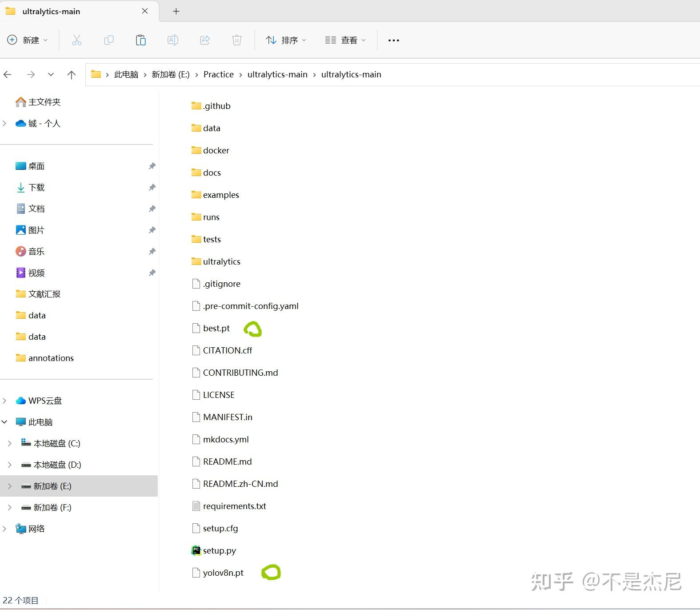Open 文献汇报 folder in sidebar
The height and width of the screenshot is (610, 700).
38,294
